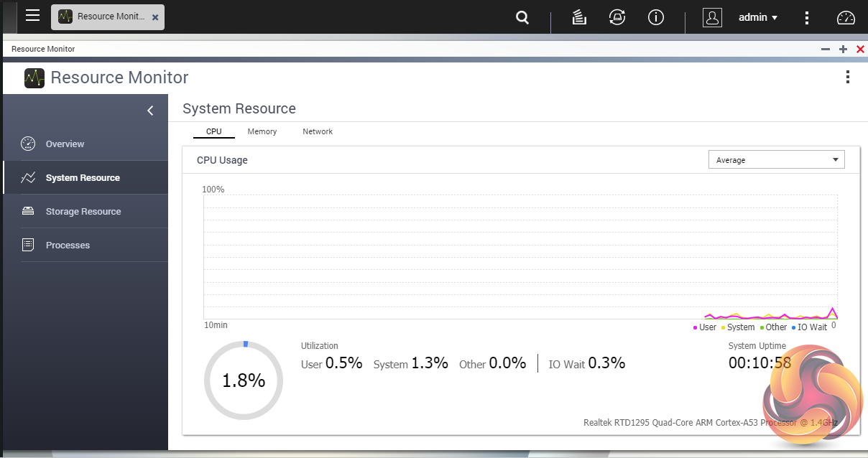Viewport: 868px width, 458px height.
Task: Open the main hamburger menu
Action: (x=32, y=15)
